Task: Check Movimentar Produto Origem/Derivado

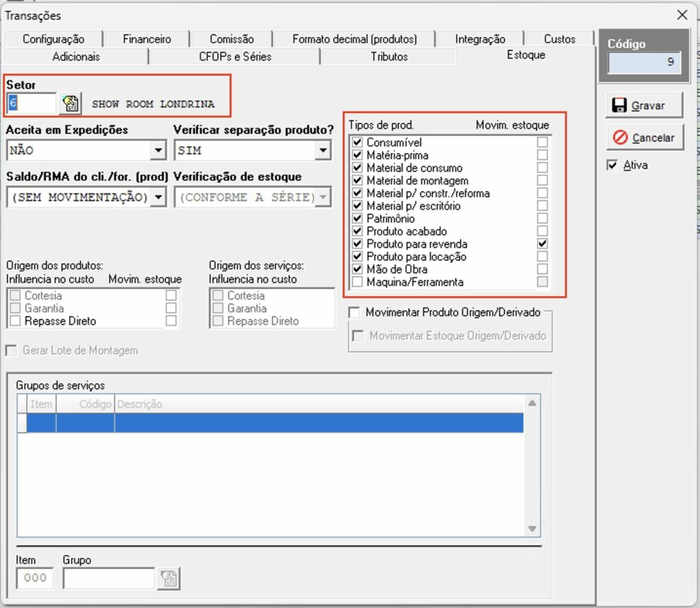Action: pyautogui.click(x=355, y=313)
